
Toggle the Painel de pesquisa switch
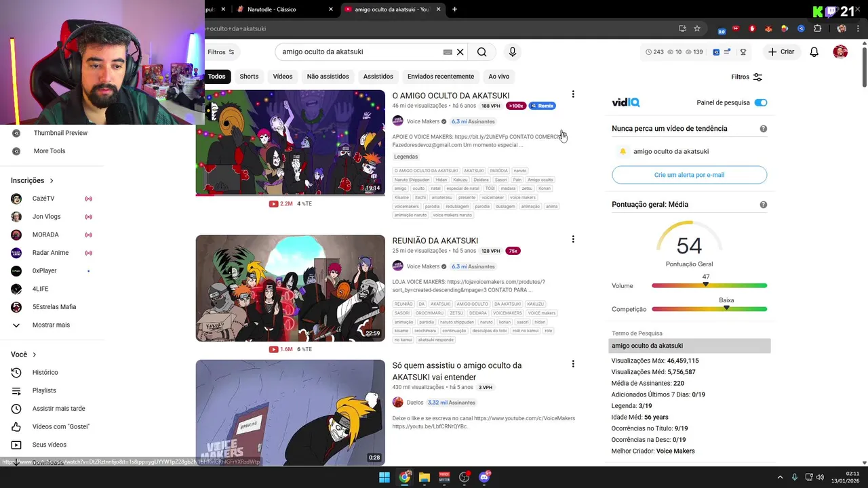761,103
